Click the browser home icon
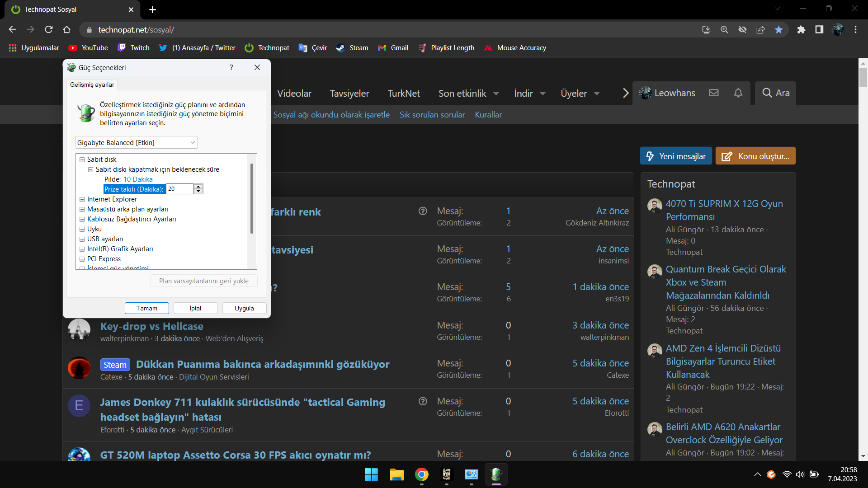 pos(66,30)
